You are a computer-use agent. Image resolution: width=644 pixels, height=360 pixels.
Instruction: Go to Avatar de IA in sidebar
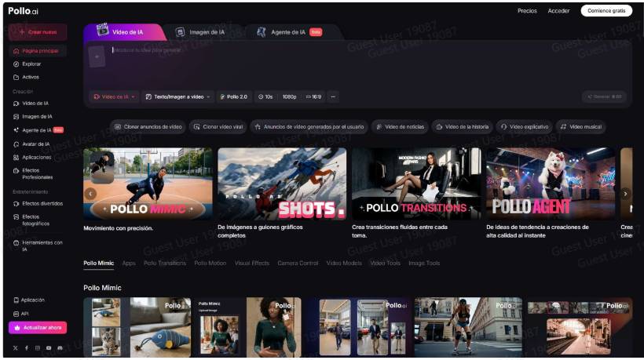35,144
